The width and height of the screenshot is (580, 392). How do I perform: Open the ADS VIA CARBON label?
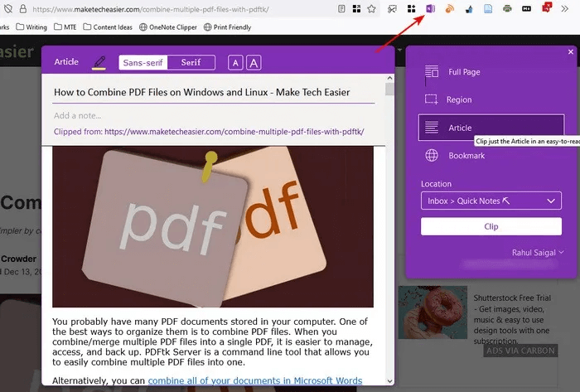click(520, 351)
